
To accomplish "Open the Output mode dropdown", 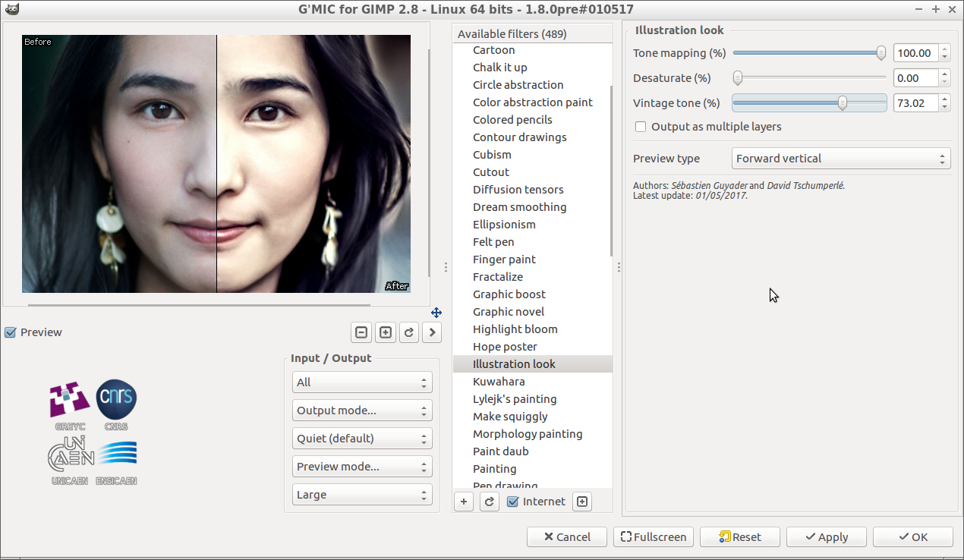I will click(362, 411).
